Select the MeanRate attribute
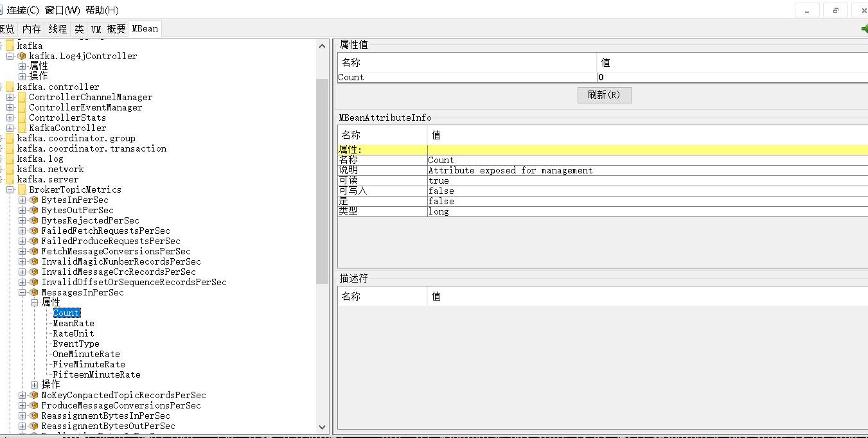This screenshot has width=868, height=438. click(x=73, y=323)
